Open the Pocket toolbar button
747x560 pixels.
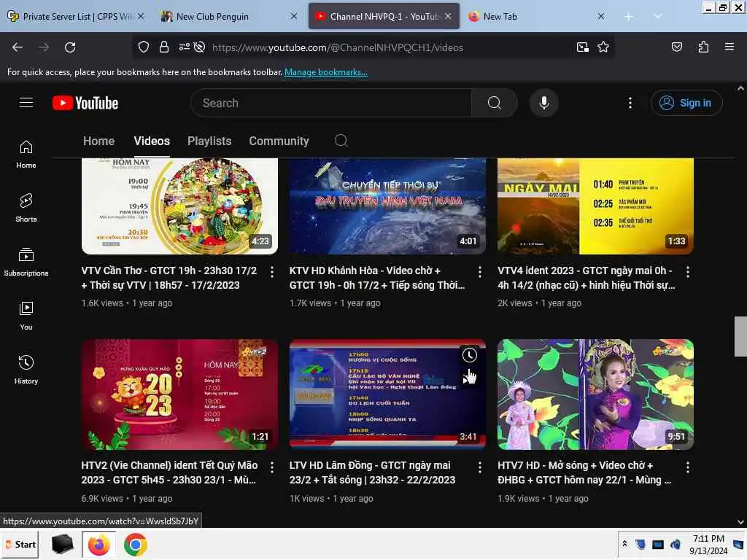coord(676,47)
